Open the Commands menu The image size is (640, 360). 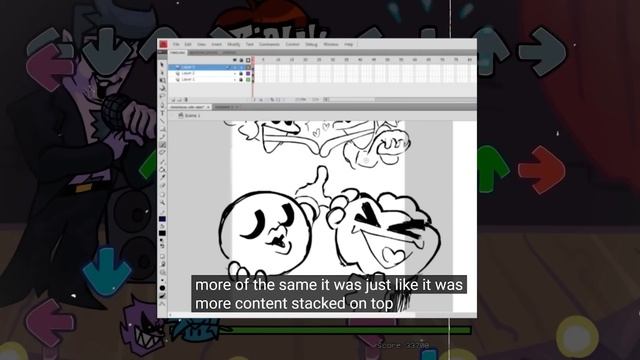tap(269, 44)
